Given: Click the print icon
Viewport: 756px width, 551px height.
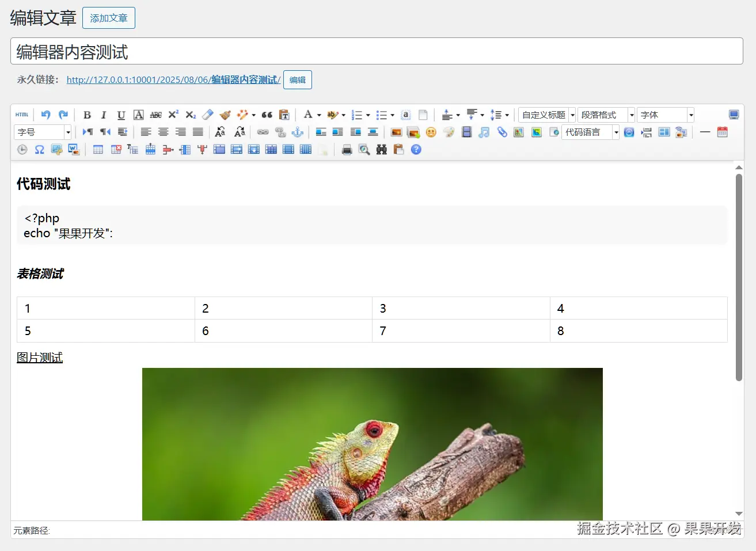Looking at the screenshot, I should tap(347, 150).
